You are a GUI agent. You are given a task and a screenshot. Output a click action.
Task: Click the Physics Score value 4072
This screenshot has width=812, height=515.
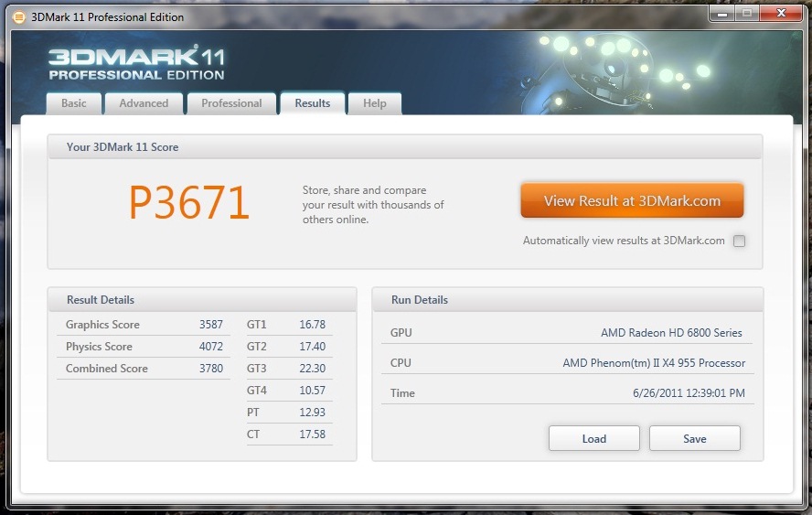tap(210, 346)
